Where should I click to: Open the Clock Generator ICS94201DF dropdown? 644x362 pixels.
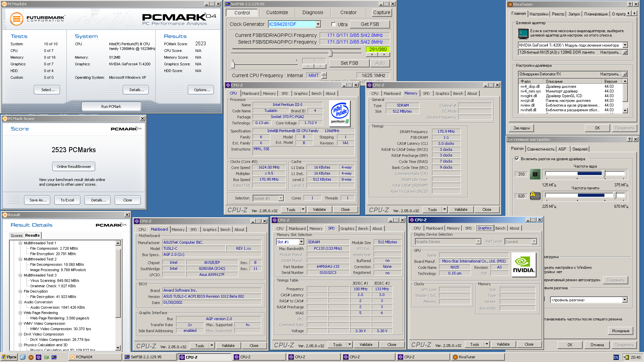click(318, 24)
